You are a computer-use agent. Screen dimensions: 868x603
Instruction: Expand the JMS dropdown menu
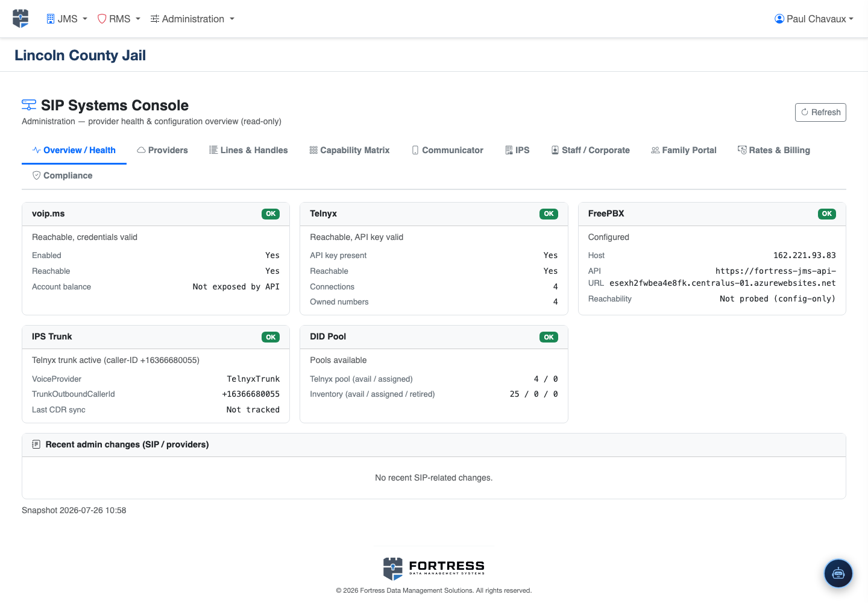pos(67,19)
